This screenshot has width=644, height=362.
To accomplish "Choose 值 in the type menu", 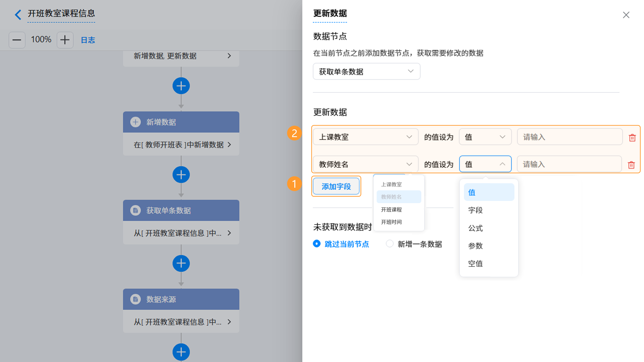I will point(489,192).
